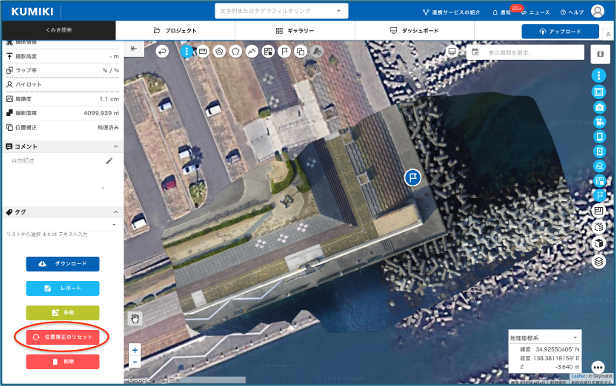
Task: Click the undo return arrow icon
Action: tap(162, 51)
